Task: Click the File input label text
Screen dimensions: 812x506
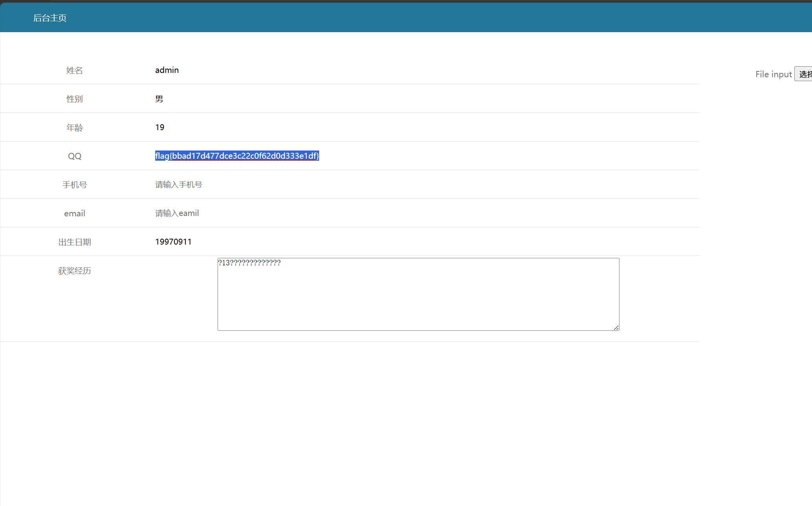Action: click(774, 74)
